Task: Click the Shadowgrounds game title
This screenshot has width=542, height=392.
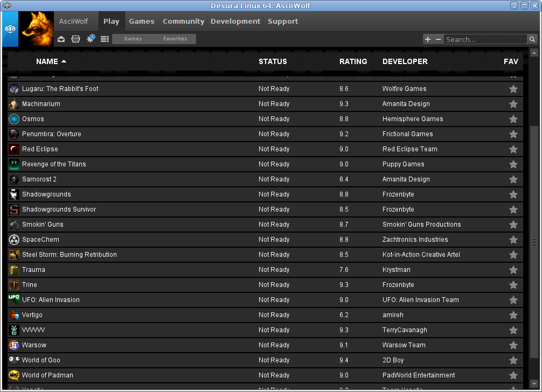Action: click(x=46, y=194)
